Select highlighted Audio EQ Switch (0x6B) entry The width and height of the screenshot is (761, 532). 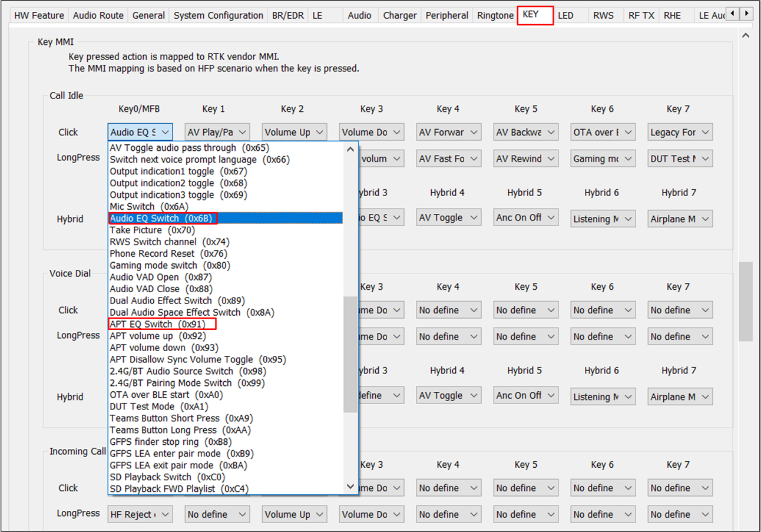[x=226, y=219]
